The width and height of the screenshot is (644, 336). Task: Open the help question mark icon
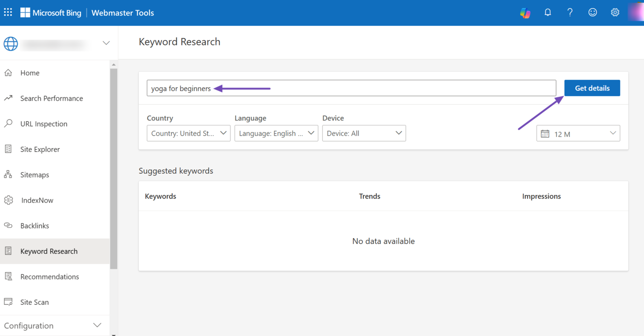[x=570, y=13]
